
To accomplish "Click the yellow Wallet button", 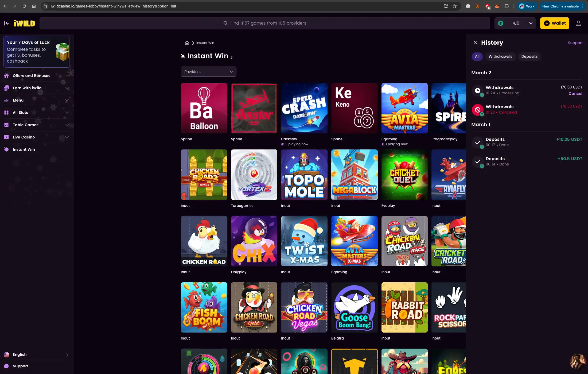I will [555, 23].
